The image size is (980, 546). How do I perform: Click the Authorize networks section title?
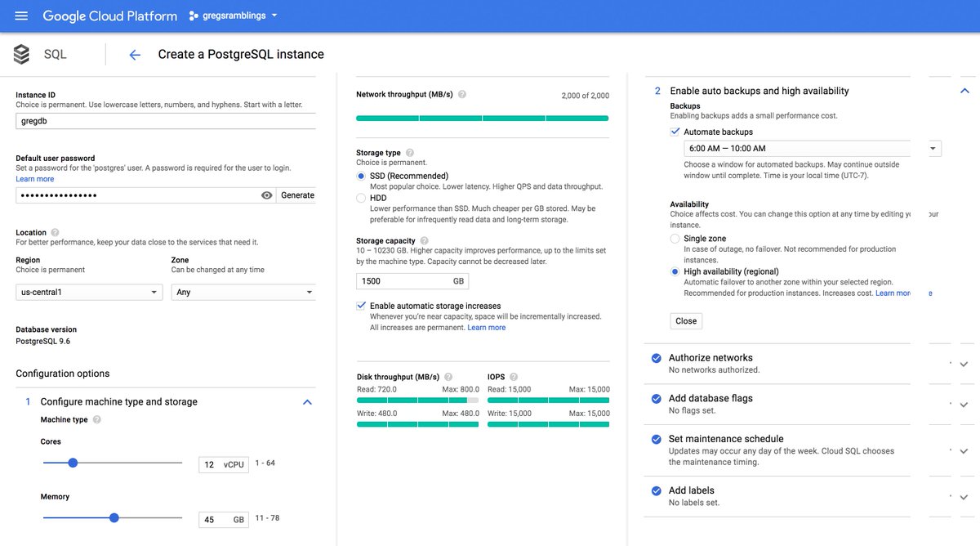[x=710, y=357]
